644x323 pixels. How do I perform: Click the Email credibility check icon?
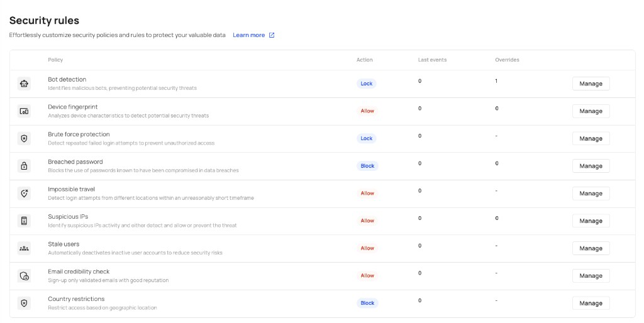point(25,276)
